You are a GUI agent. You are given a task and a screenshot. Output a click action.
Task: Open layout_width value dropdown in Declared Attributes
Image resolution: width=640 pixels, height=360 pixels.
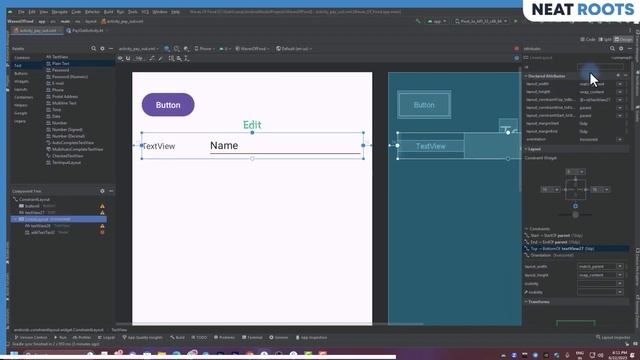point(620,84)
